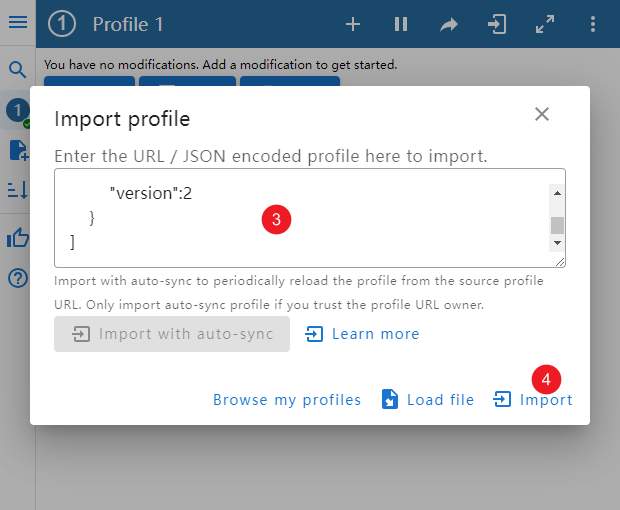Screen dimensions: 620x510
Task: Select profile 1 badge in the sidebar
Action: (x=18, y=110)
